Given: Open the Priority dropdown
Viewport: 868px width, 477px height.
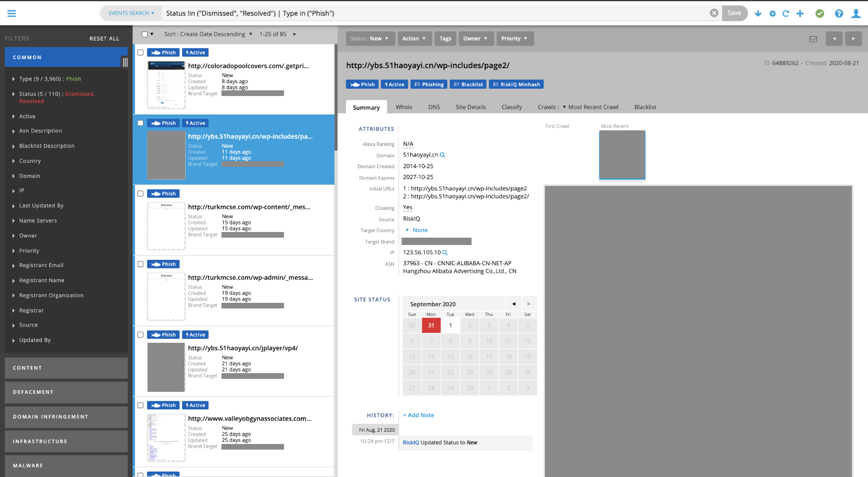Looking at the screenshot, I should [x=515, y=39].
